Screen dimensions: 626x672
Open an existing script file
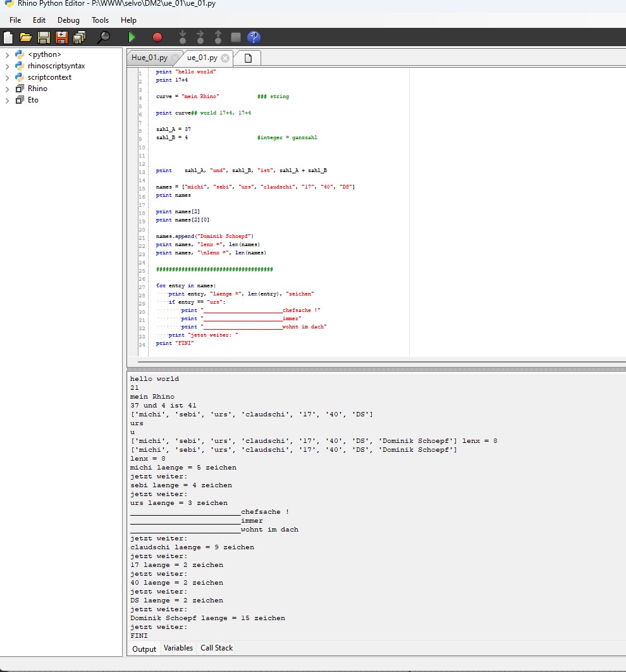coord(26,37)
